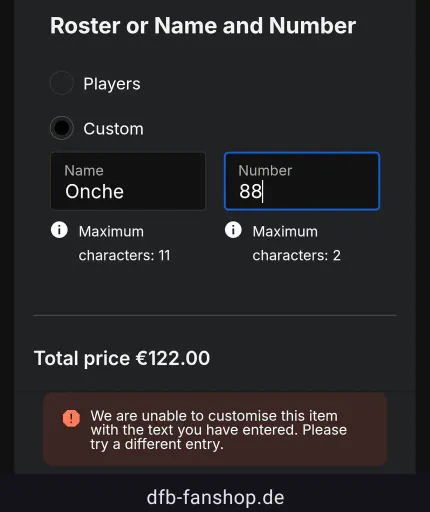Screen dimensions: 430x512
Task: Click the 'Maximum characters: 11' hint
Action: click(x=125, y=243)
